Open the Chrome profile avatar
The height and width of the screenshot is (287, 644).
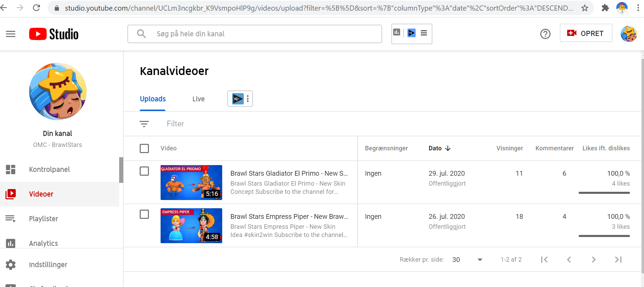pos(622,8)
